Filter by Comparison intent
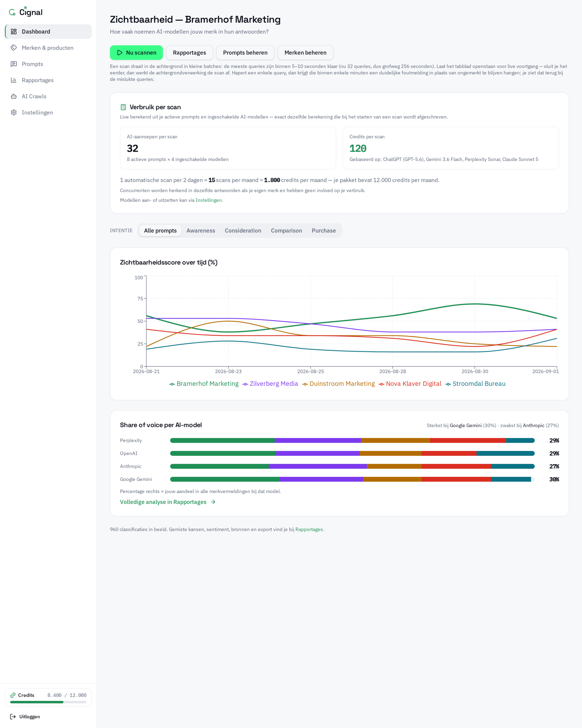 click(x=286, y=231)
